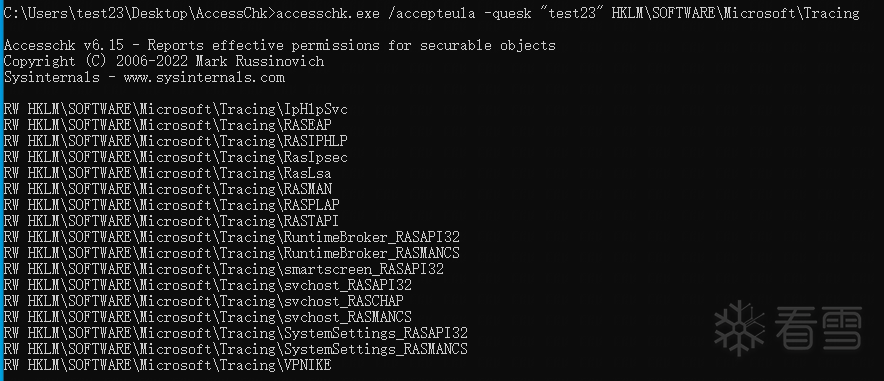Click the www.sysinternals.com URL text
Viewport: 884px width, 381px height.
point(204,77)
